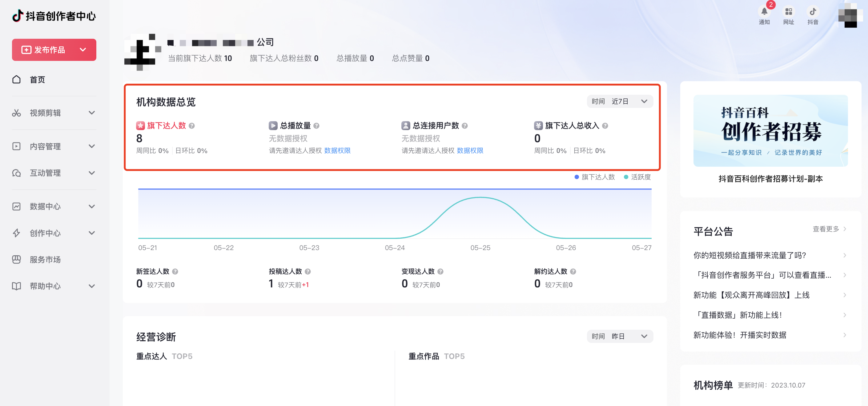Click the book icon for 帮助中心
This screenshot has width=868, height=406.
(17, 286)
